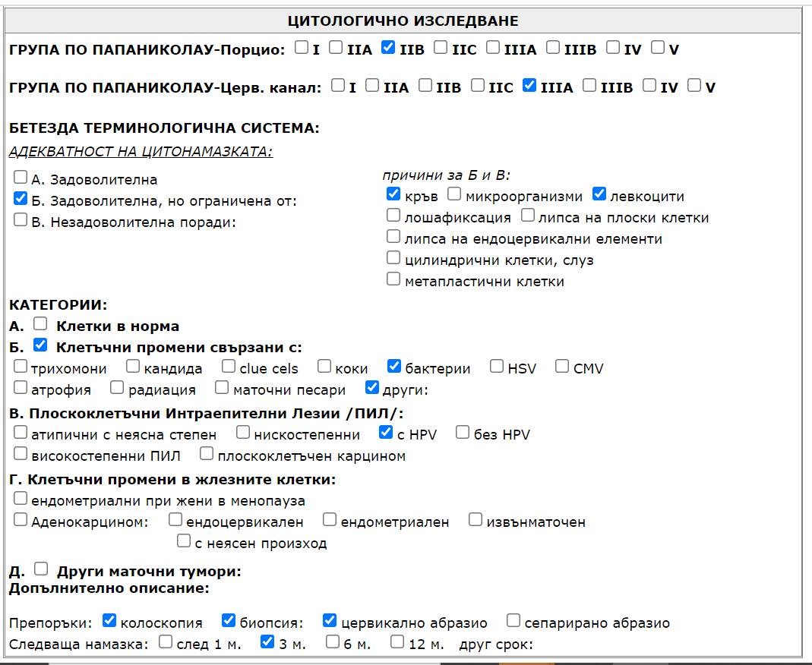The height and width of the screenshot is (665, 812).
Task: Uncheck 'цервикално абразио' recommendation
Action: [x=329, y=621]
